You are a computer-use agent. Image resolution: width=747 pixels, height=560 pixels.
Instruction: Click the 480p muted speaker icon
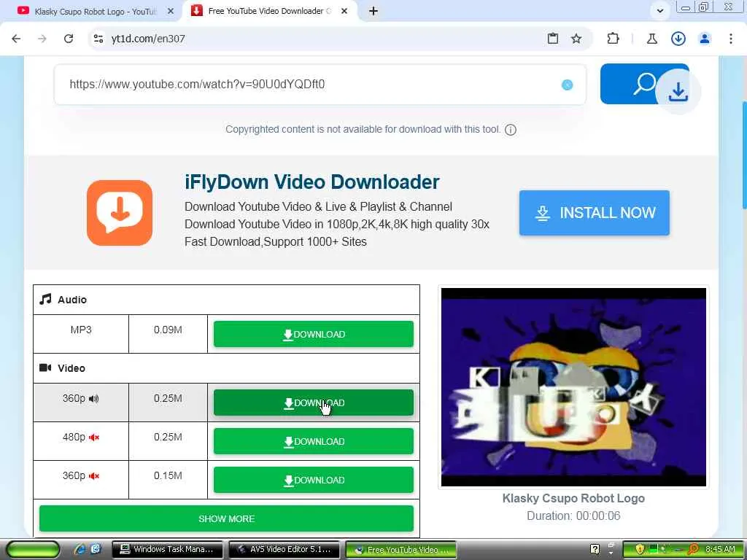coord(94,437)
